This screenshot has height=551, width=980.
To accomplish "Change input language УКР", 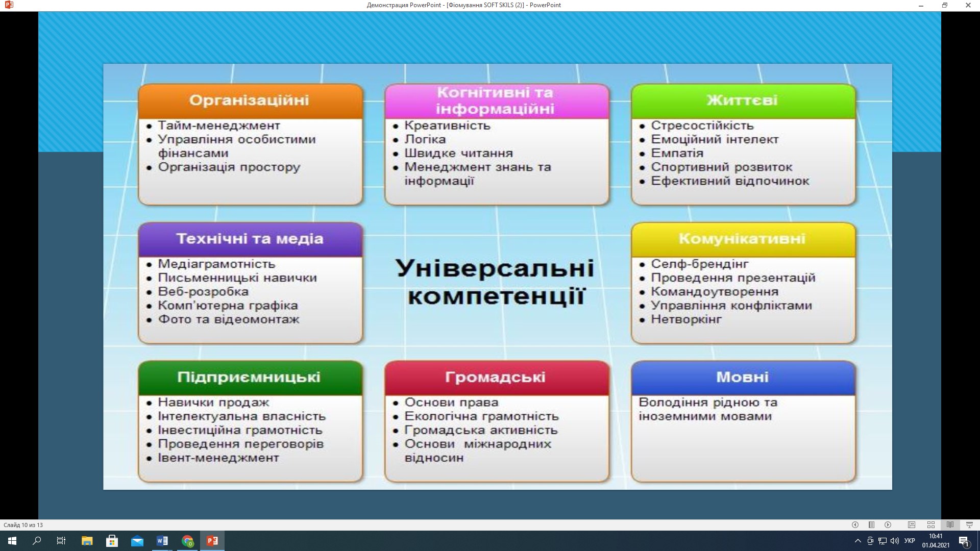I will click(x=910, y=541).
